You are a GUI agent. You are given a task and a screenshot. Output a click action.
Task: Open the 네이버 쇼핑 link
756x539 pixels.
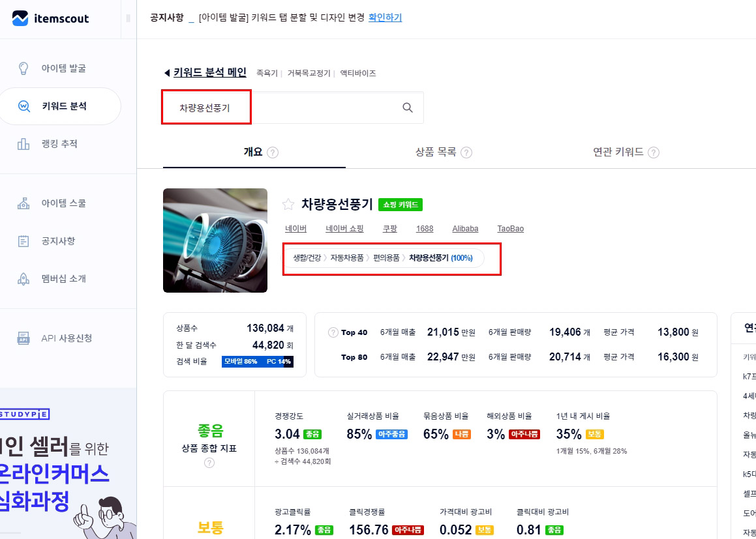tap(344, 228)
